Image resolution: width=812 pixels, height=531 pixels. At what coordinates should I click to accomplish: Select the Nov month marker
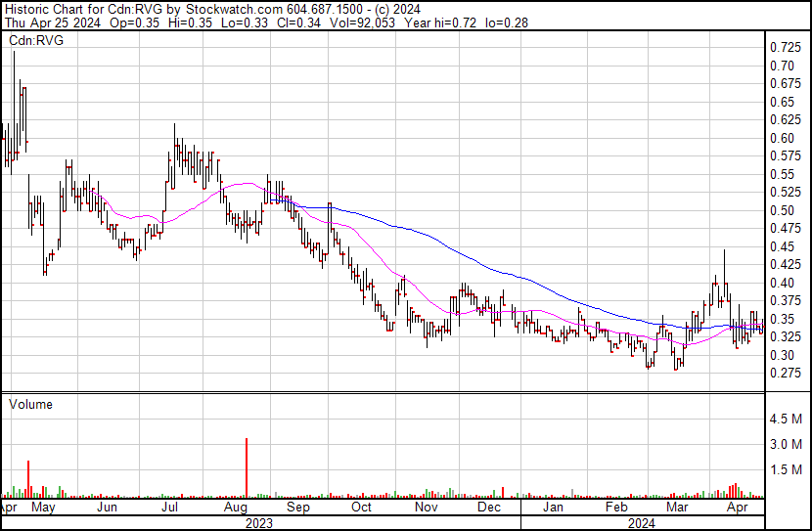(426, 508)
